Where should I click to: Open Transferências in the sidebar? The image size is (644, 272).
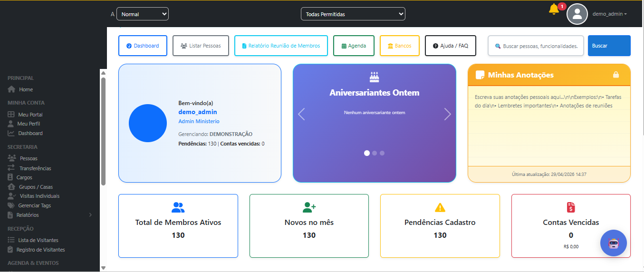[x=35, y=168]
